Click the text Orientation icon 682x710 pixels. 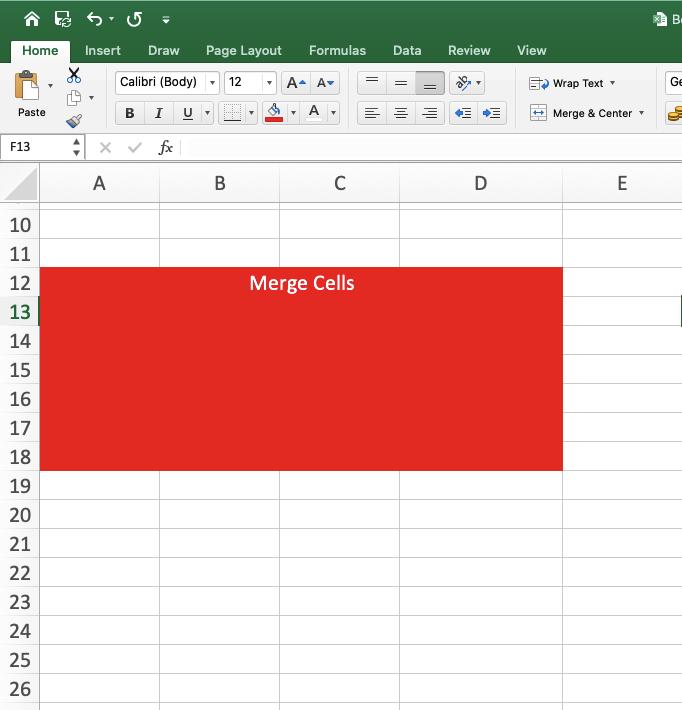point(463,83)
